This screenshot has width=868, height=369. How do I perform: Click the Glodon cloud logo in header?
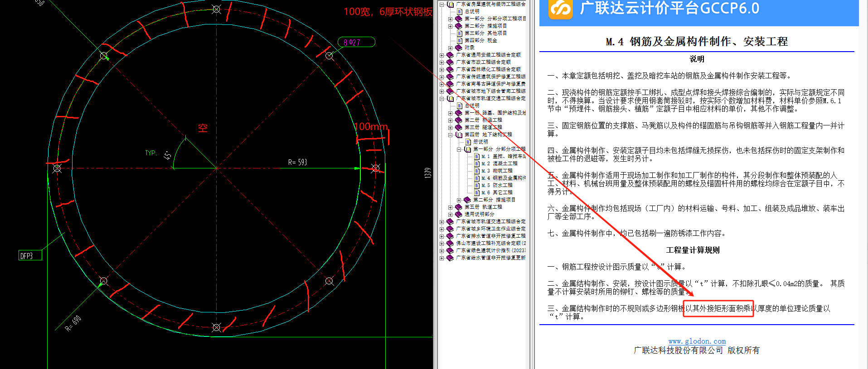coord(560,9)
